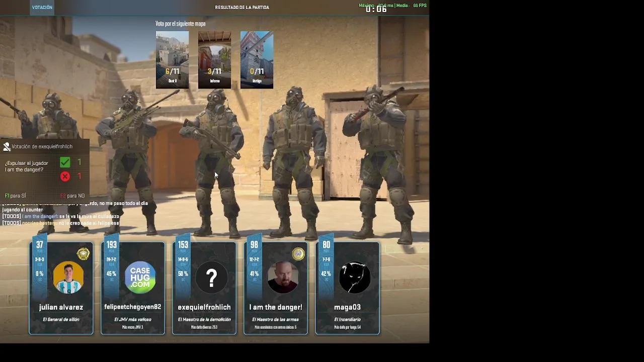The width and height of the screenshot is (644, 362).
Task: Click 'El JMV más valioso' title
Action: (x=133, y=320)
